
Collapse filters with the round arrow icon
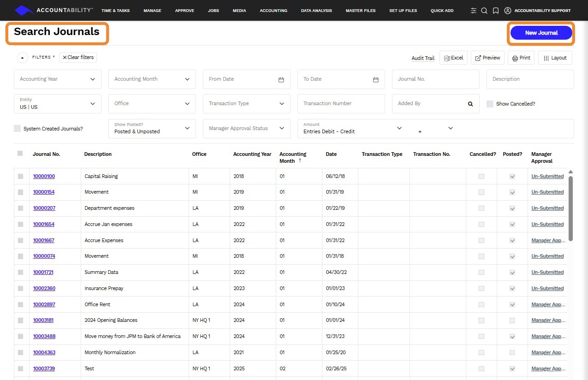tap(23, 58)
